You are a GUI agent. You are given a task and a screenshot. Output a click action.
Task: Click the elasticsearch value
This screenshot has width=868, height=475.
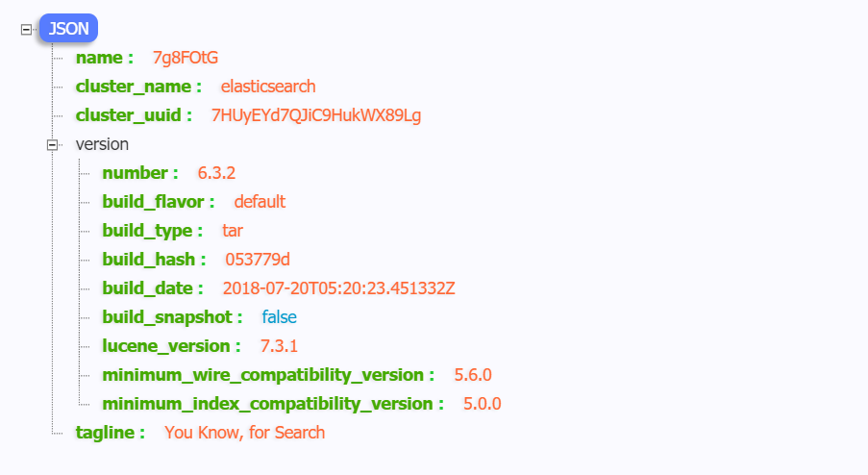click(268, 87)
